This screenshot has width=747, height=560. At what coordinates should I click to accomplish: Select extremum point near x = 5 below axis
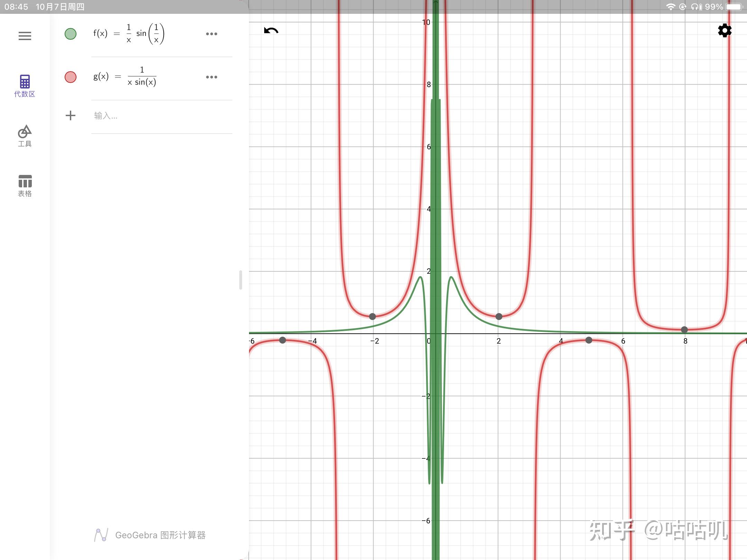[589, 340]
